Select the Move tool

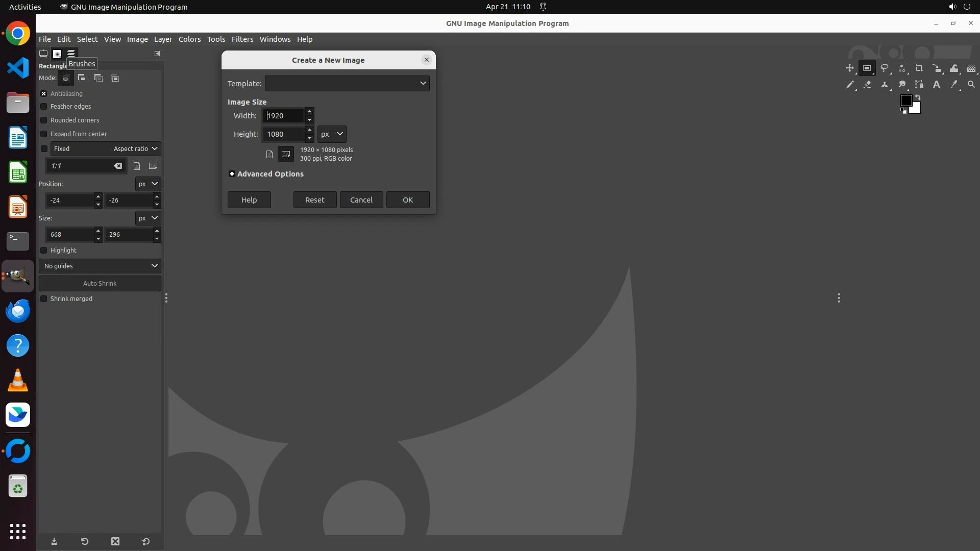pos(849,68)
